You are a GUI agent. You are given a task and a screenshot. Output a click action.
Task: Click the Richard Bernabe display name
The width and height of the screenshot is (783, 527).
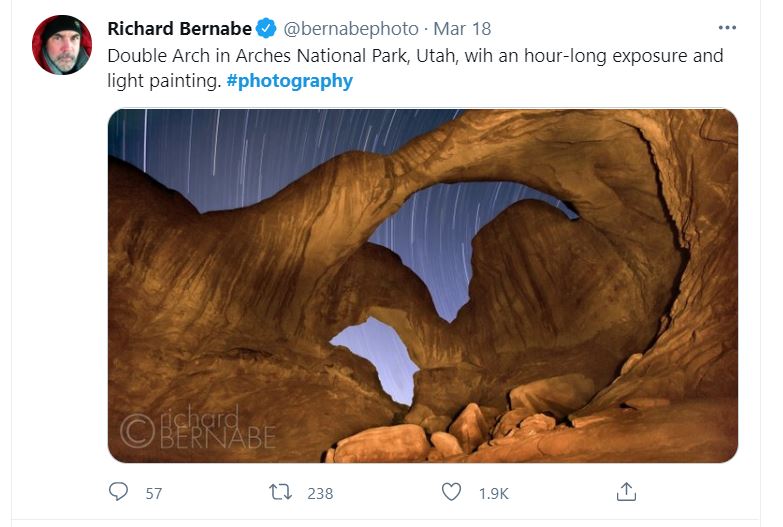[x=179, y=28]
